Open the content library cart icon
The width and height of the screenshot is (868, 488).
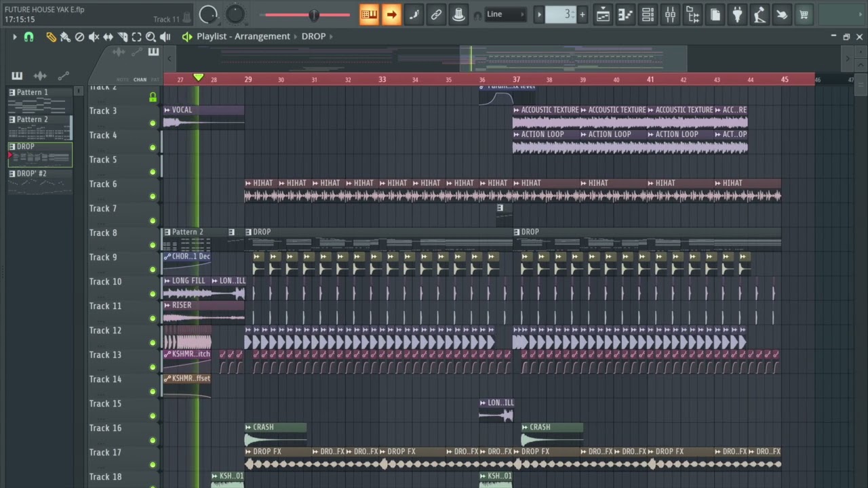[x=804, y=14]
